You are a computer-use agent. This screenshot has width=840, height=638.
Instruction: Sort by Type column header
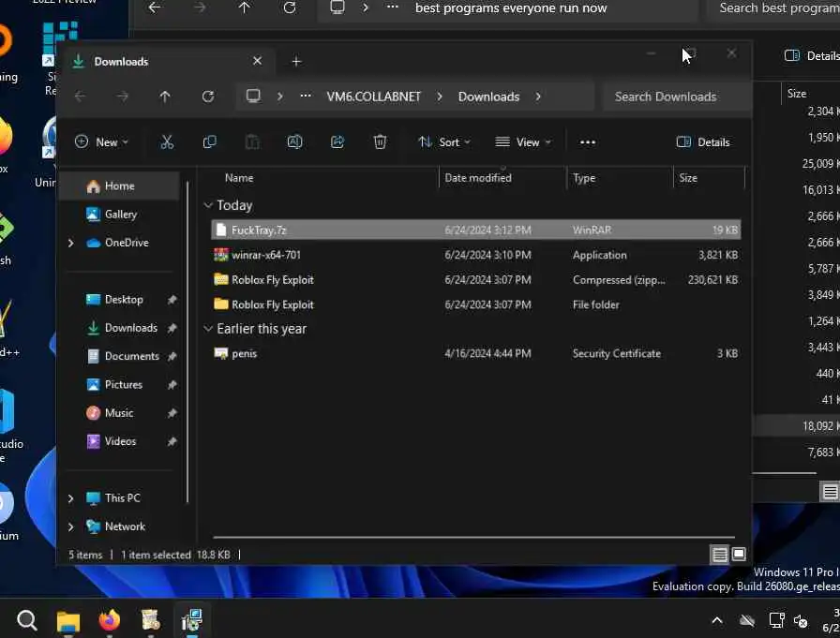584,178
